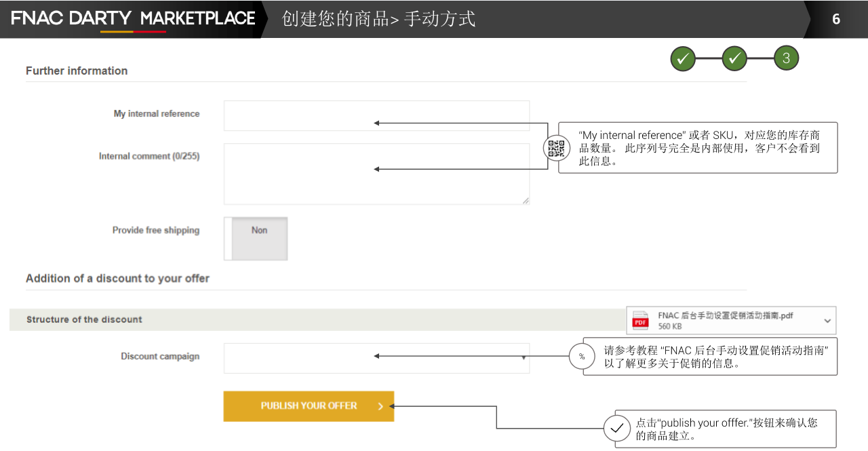Click the page number 6 badge

click(836, 19)
